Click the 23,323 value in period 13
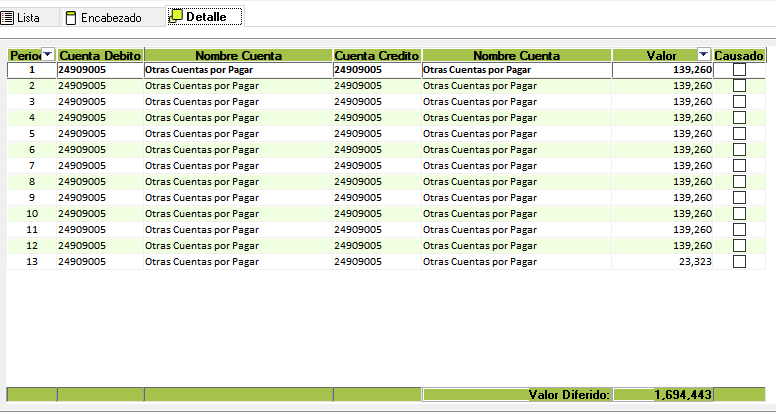Viewport: 776px width, 415px height. coord(692,262)
